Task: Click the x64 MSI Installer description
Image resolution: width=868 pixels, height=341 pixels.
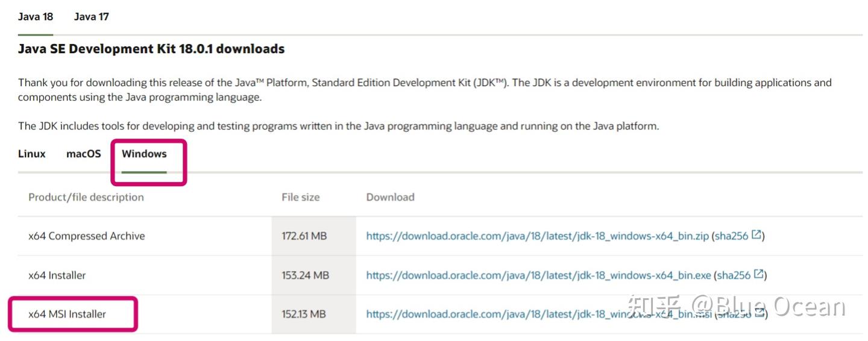Action: [x=67, y=314]
